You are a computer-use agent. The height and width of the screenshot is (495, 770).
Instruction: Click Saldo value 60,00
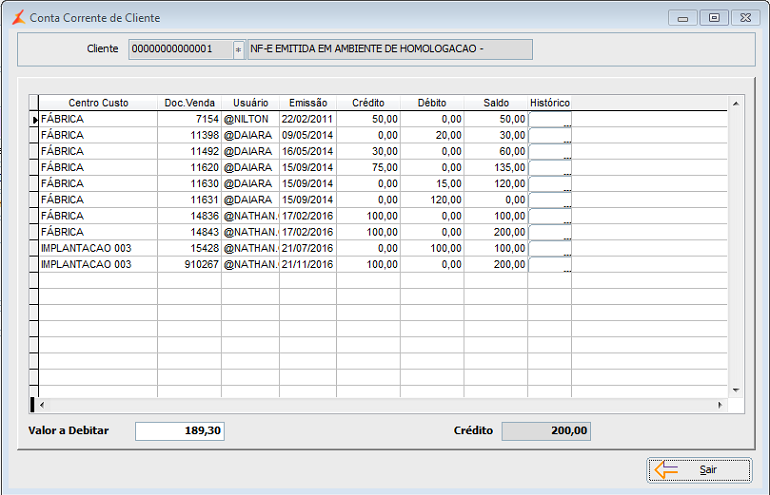point(496,152)
